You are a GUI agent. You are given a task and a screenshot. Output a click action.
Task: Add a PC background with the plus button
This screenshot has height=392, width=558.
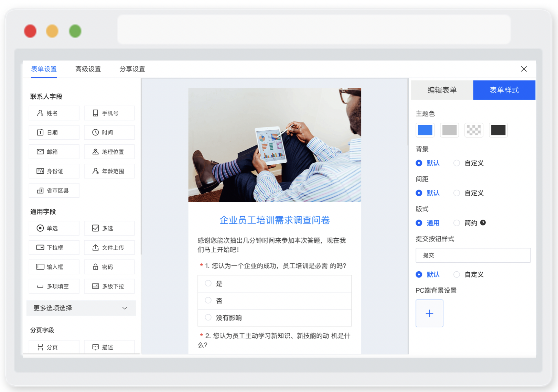pyautogui.click(x=429, y=313)
